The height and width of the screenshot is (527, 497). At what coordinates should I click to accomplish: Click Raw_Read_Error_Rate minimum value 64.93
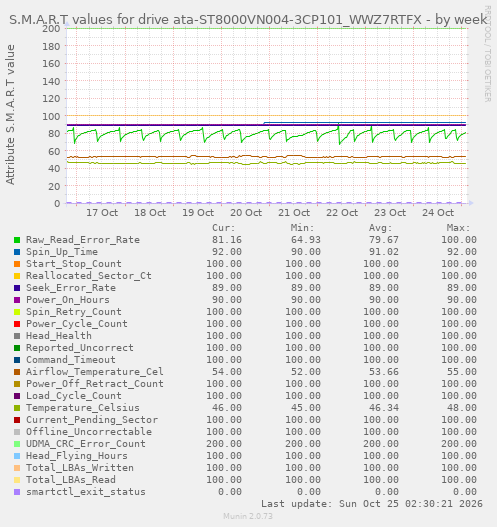point(305,240)
